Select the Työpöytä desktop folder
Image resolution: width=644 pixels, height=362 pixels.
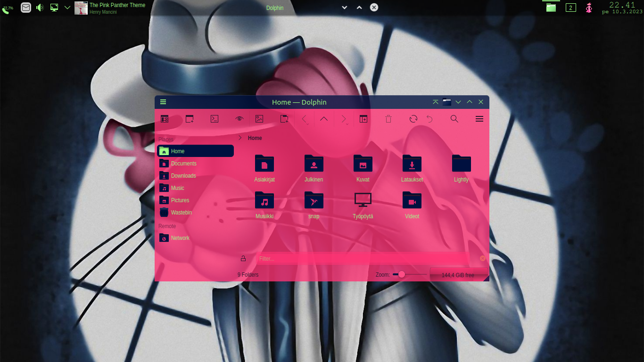tap(363, 206)
